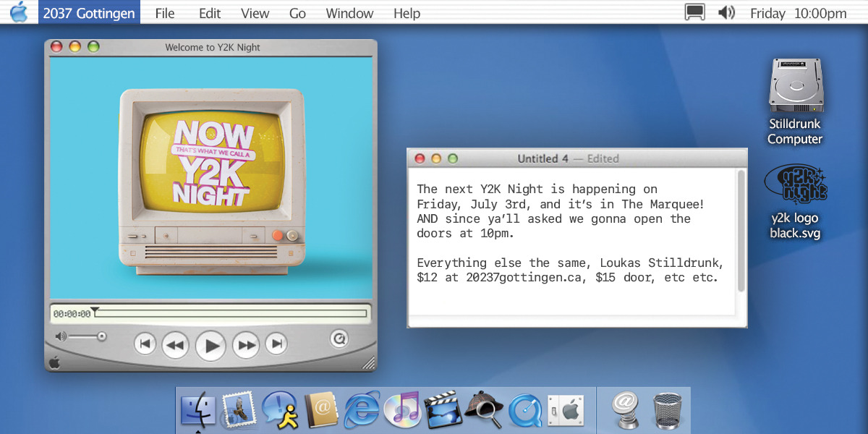This screenshot has height=434, width=868.
Task: Click the Friday 10:00pm menu bar clock
Action: pyautogui.click(x=799, y=13)
